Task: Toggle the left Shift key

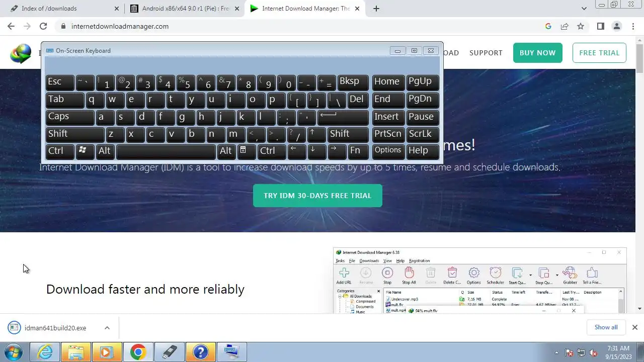Action: 75,134
